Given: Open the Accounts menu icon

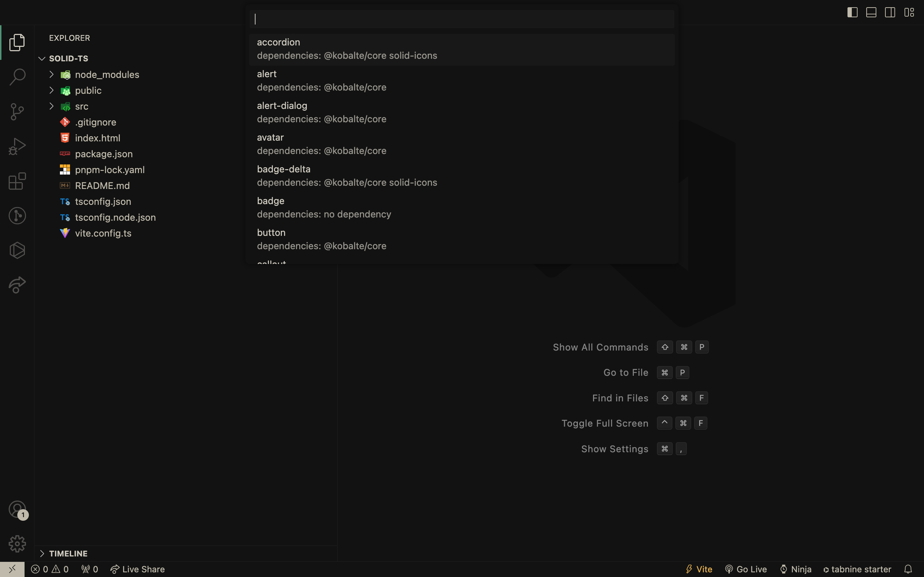Looking at the screenshot, I should pyautogui.click(x=17, y=509).
